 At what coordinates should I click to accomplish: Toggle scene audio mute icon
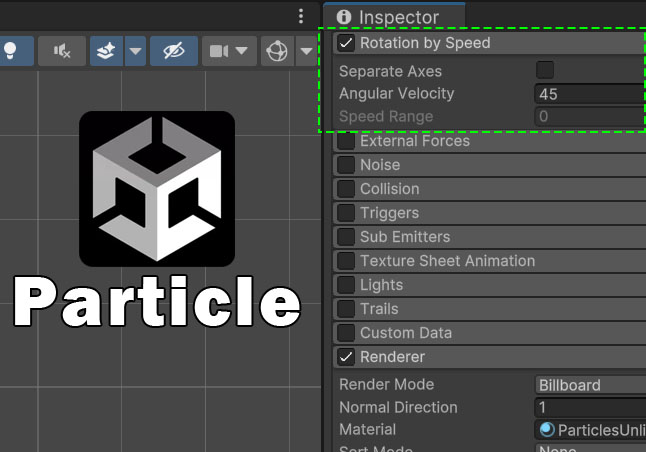pyautogui.click(x=61, y=51)
